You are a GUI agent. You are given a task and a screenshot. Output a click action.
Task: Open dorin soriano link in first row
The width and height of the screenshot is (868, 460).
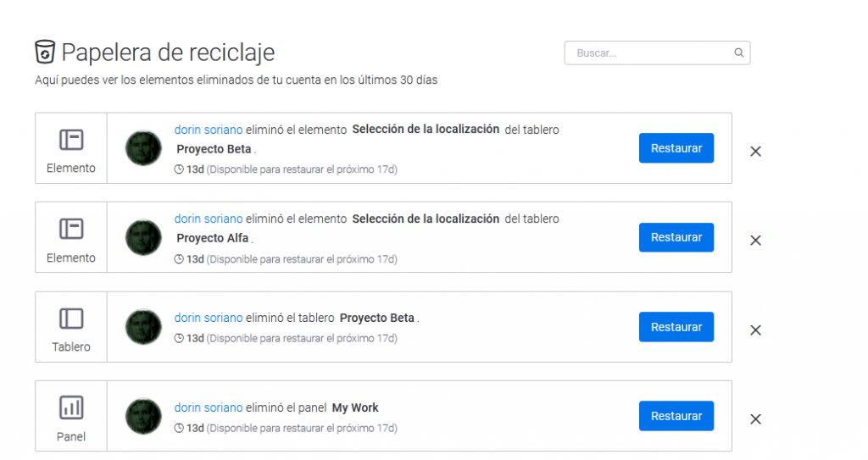tap(209, 130)
